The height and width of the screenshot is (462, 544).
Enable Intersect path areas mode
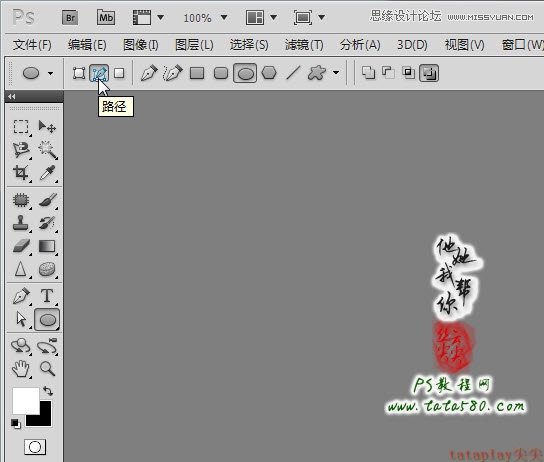coord(408,73)
